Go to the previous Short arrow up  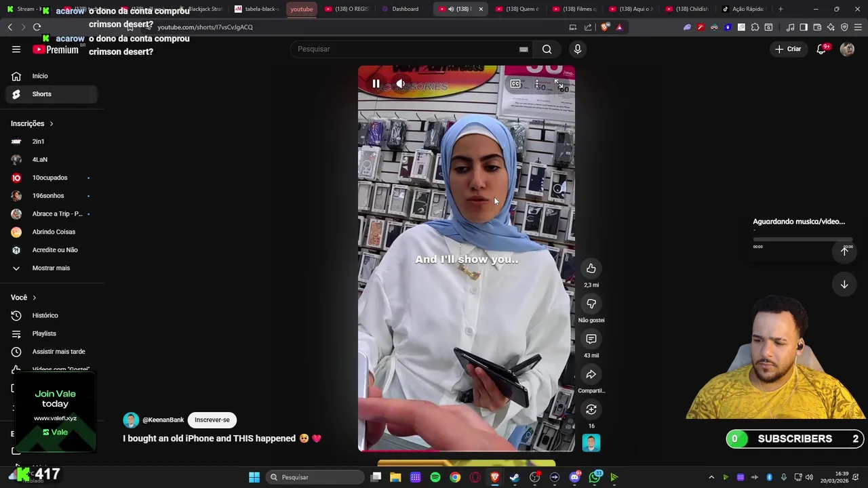point(844,251)
